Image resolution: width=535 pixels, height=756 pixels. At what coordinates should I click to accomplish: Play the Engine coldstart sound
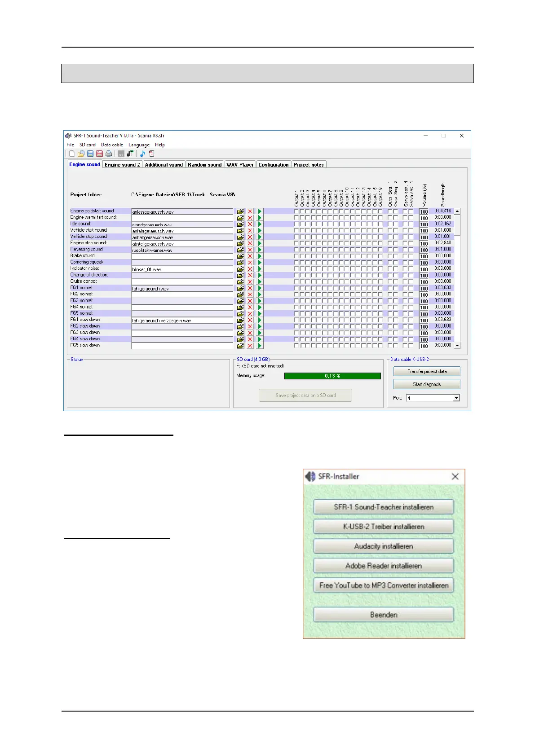(260, 211)
